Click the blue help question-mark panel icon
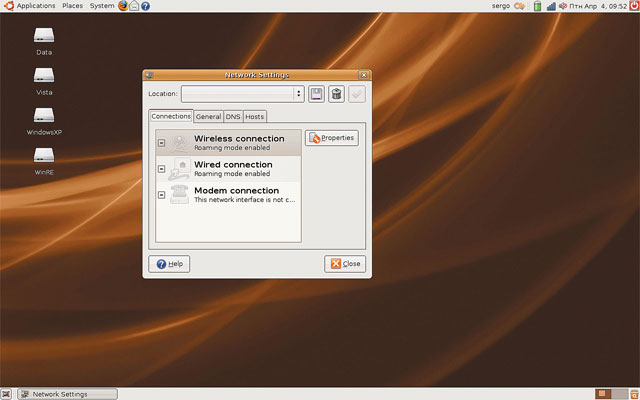This screenshot has height=400, width=640. point(145,6)
